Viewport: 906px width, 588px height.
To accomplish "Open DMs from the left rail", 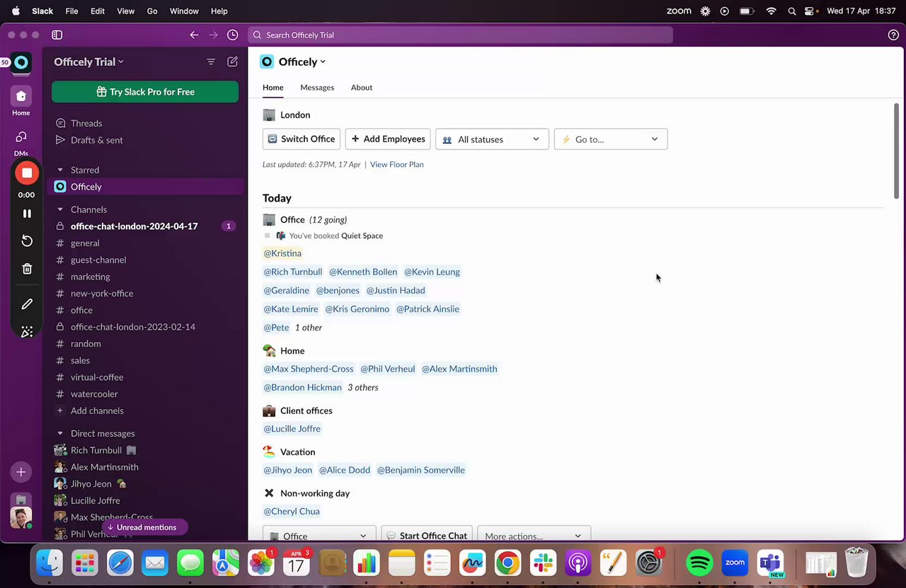I will (x=21, y=137).
